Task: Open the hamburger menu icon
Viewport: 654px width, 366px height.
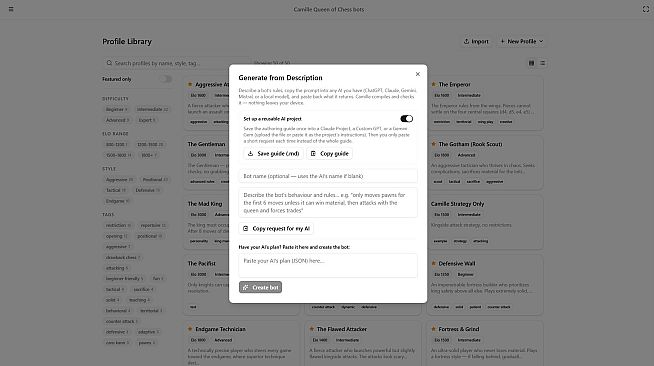Action: (11, 9)
